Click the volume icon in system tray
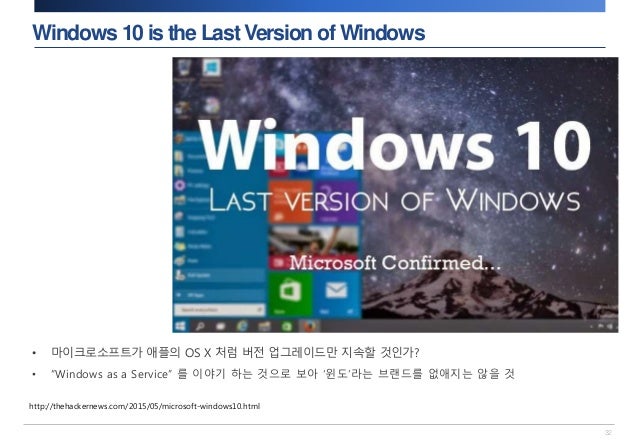638x442 pixels. pyautogui.click(x=610, y=326)
